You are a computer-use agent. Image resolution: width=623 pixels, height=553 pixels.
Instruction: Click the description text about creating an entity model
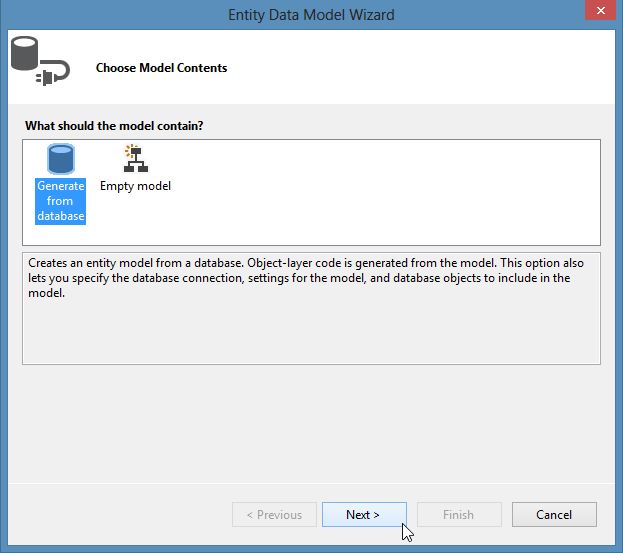point(306,278)
